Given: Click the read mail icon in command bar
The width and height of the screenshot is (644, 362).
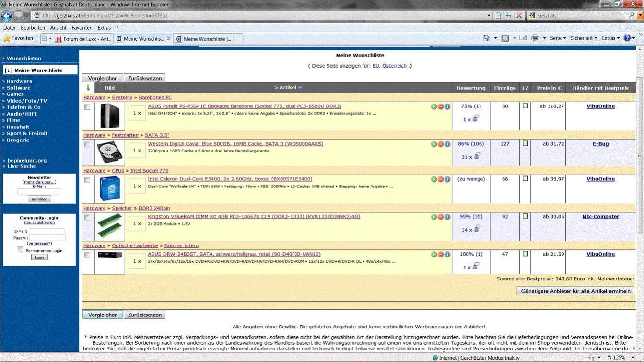Looking at the screenshot, I should pos(523,38).
